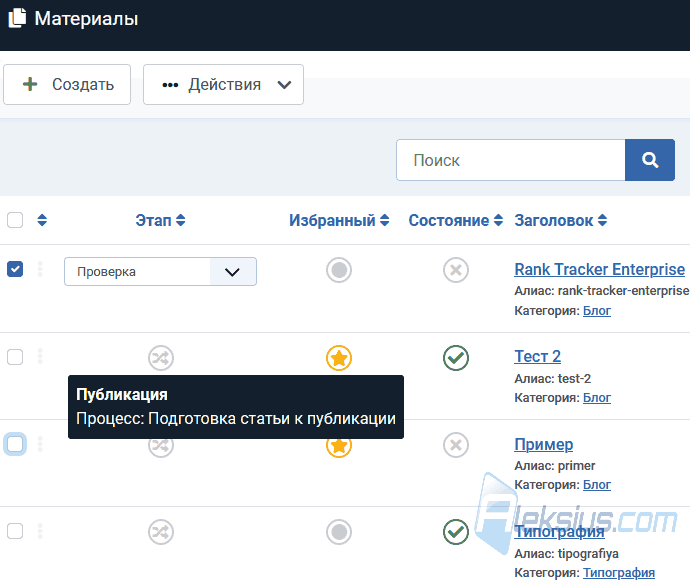This screenshot has height=582, width=690.
Task: Click the Материалы page title icon
Action: point(18,18)
